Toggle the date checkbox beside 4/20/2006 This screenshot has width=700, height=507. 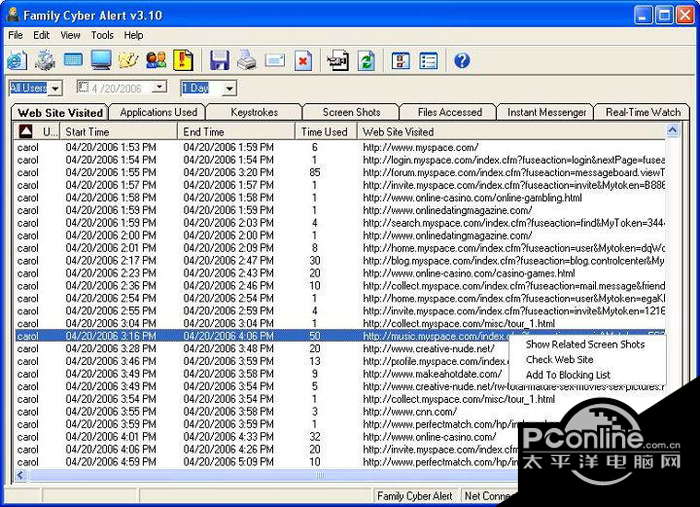coord(83,87)
